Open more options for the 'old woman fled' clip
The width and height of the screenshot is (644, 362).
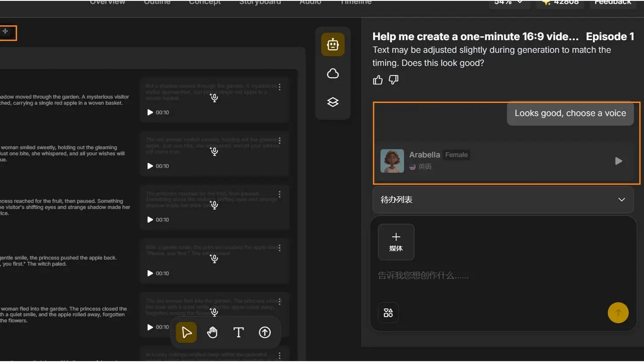tap(280, 301)
